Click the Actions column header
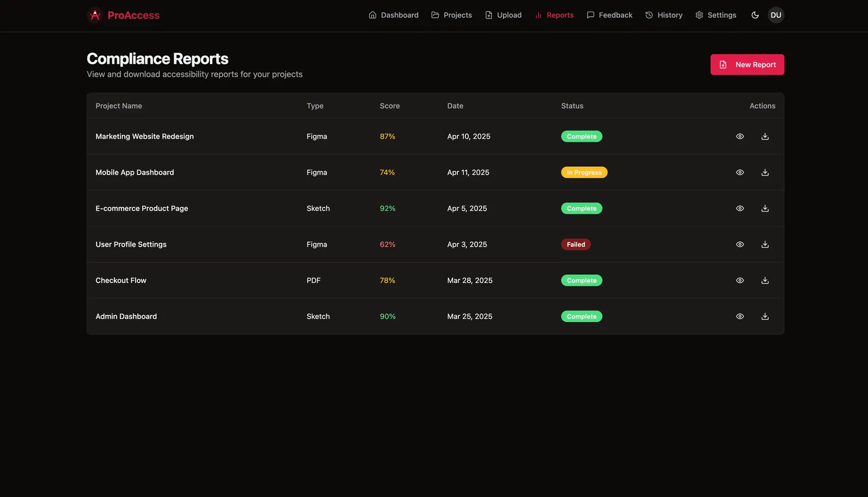This screenshot has height=497, width=868. point(762,106)
